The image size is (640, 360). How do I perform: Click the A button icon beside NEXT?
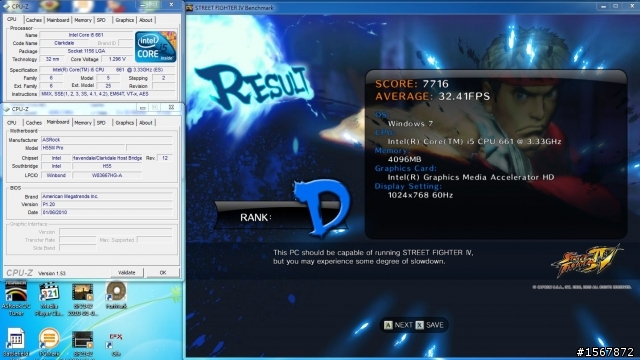pyautogui.click(x=388, y=325)
